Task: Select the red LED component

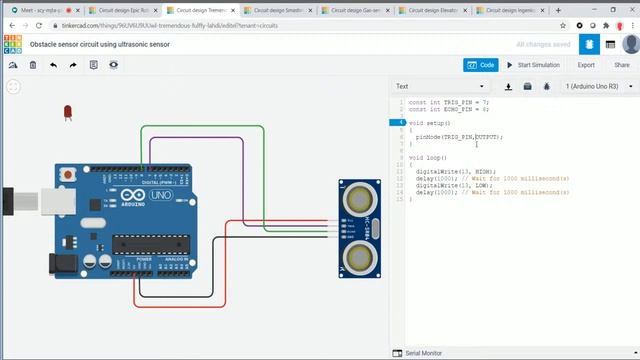Action: (x=68, y=113)
